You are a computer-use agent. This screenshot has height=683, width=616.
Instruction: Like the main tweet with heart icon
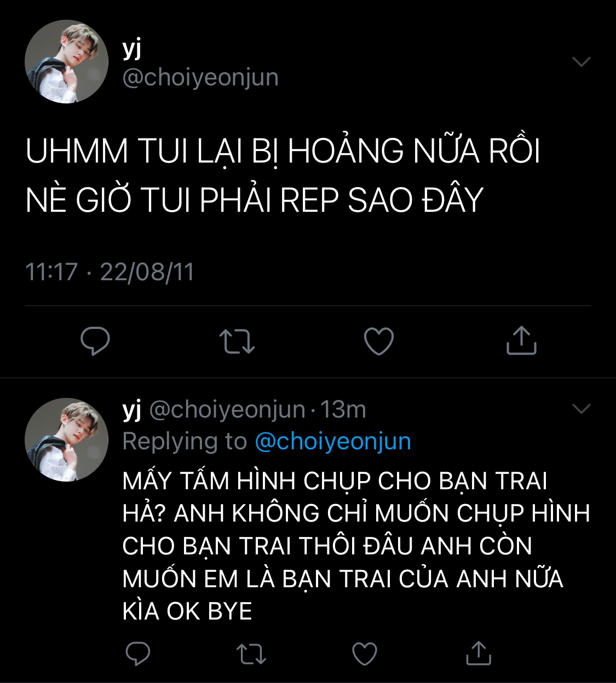(x=379, y=341)
